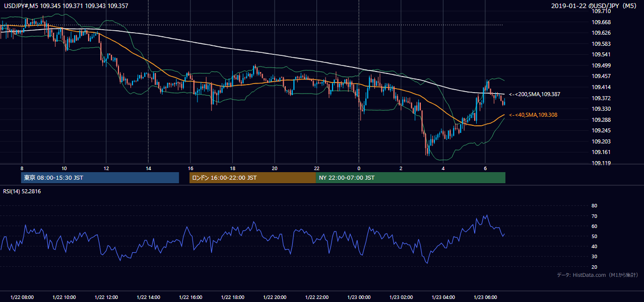Viewport: 644px width, 302px height.
Task: Click price axis label 109.161
Action: (601, 152)
